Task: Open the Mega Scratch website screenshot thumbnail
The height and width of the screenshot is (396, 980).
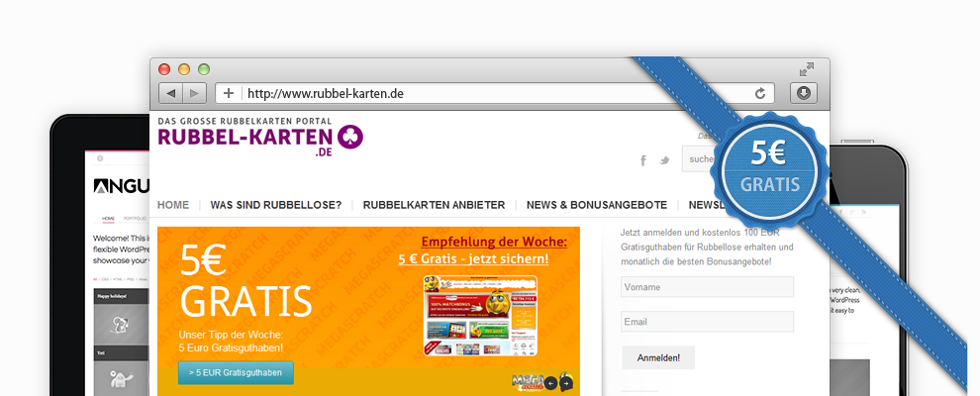Action: coord(480,316)
